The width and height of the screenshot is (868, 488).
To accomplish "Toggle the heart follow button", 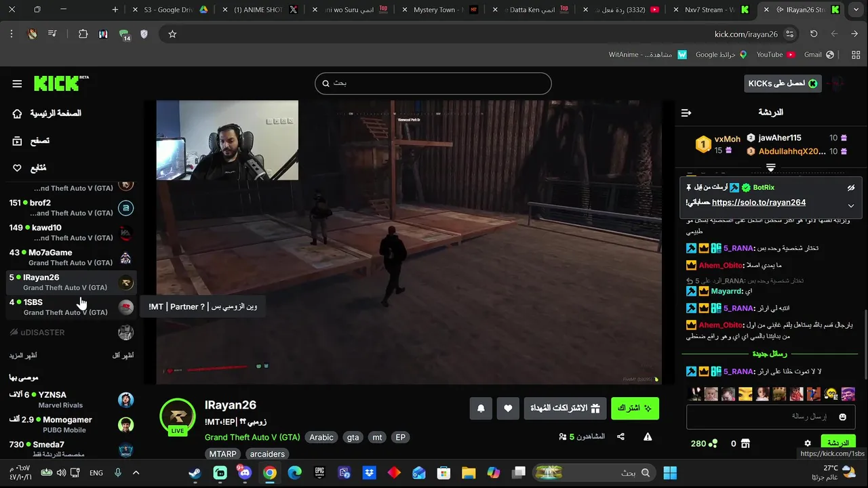I will [508, 408].
